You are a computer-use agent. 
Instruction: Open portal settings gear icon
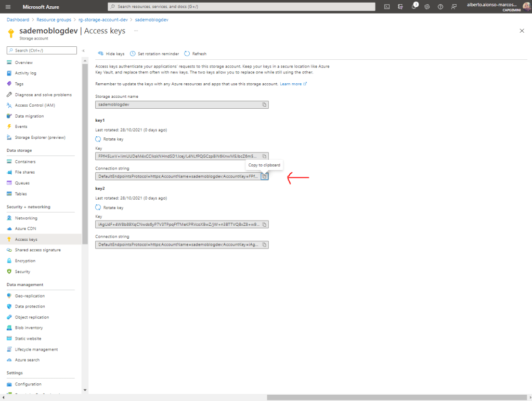(x=427, y=7)
